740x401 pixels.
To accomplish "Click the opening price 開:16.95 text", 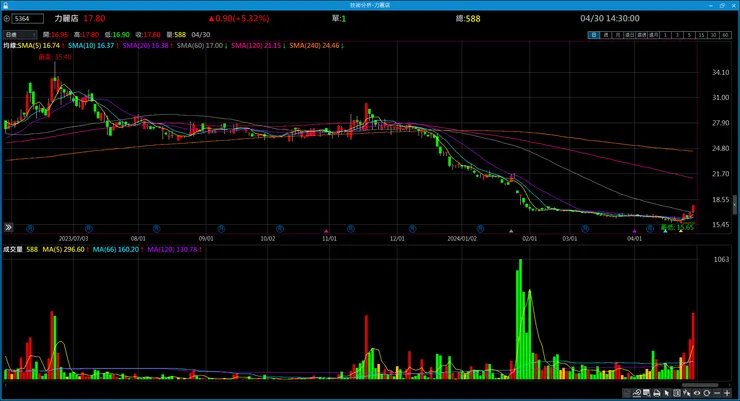I will coord(55,35).
